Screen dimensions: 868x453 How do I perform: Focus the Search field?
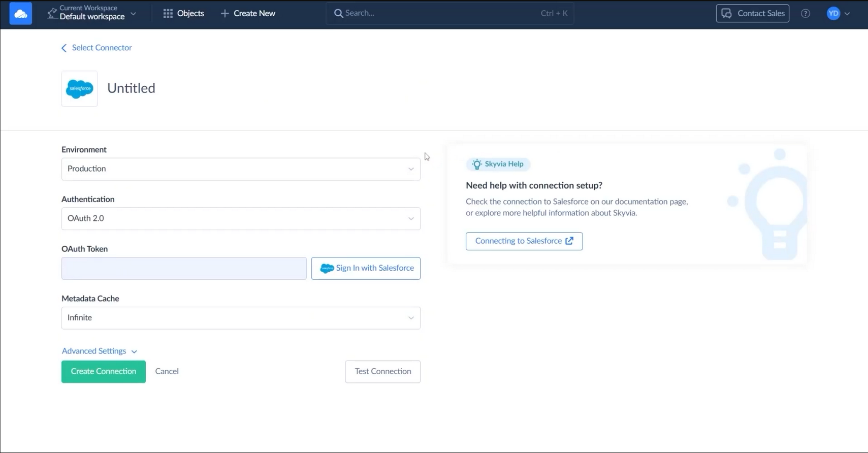[450, 13]
